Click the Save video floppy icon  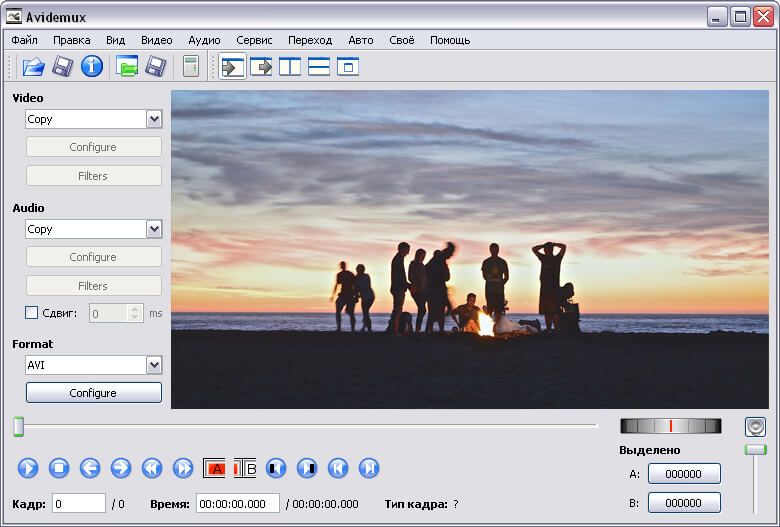tap(63, 66)
